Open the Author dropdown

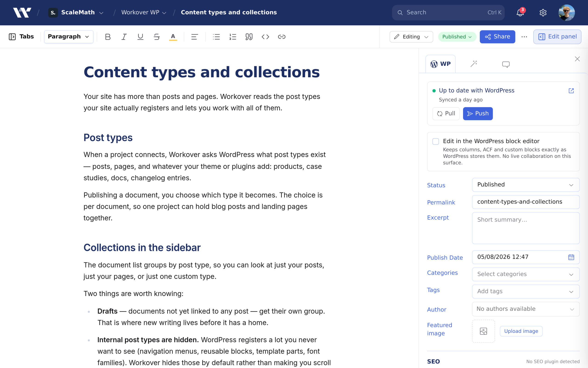click(526, 309)
